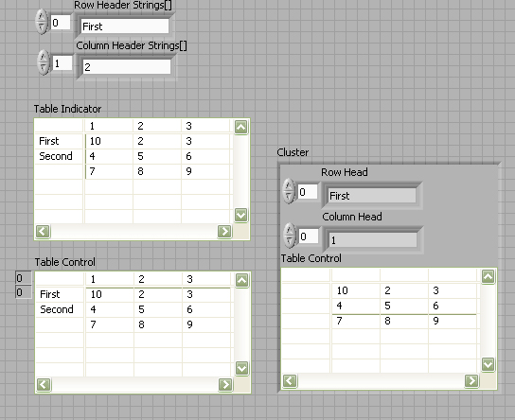Click the Column Header Strings index stepper
515x420 pixels.
(43, 62)
